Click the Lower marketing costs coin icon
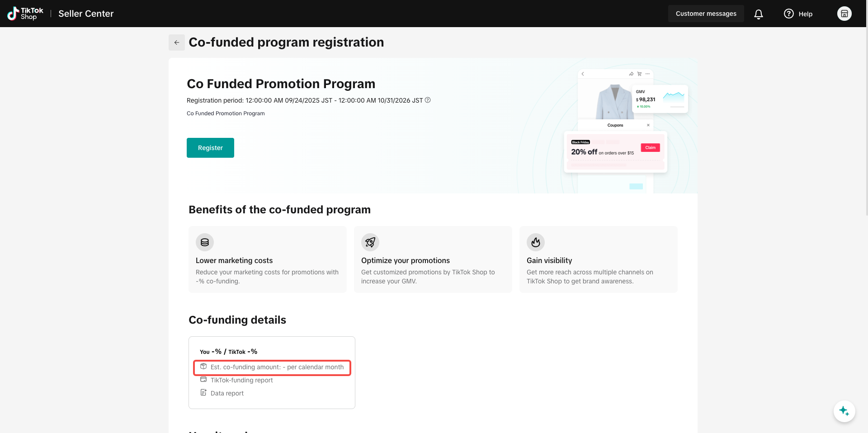The image size is (868, 433). coord(205,242)
